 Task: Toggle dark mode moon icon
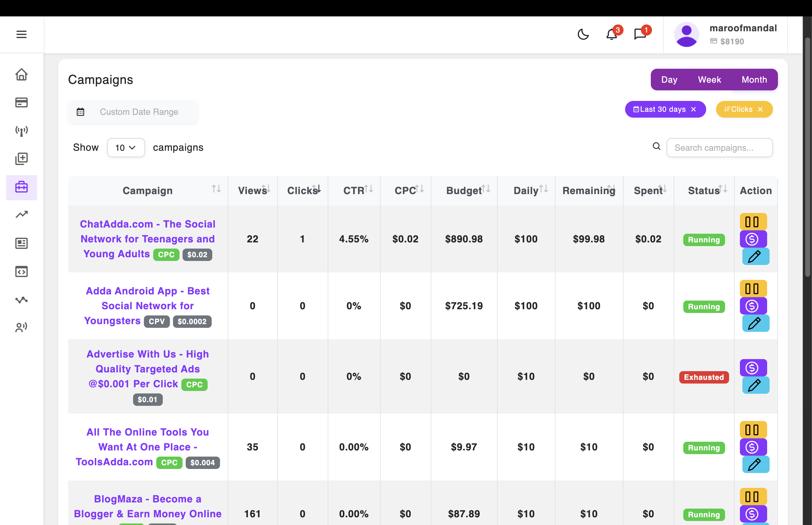click(583, 34)
